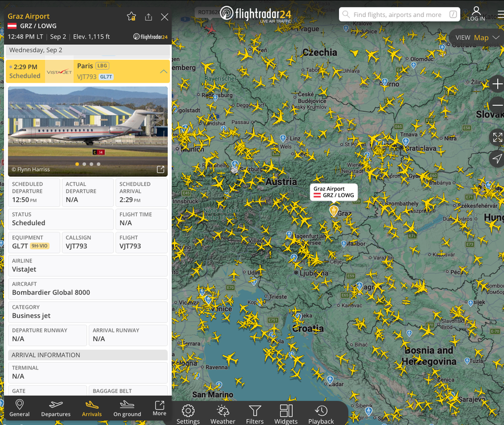Click VistaJet airline logo in flight row
This screenshot has height=425, width=504.
tap(59, 71)
